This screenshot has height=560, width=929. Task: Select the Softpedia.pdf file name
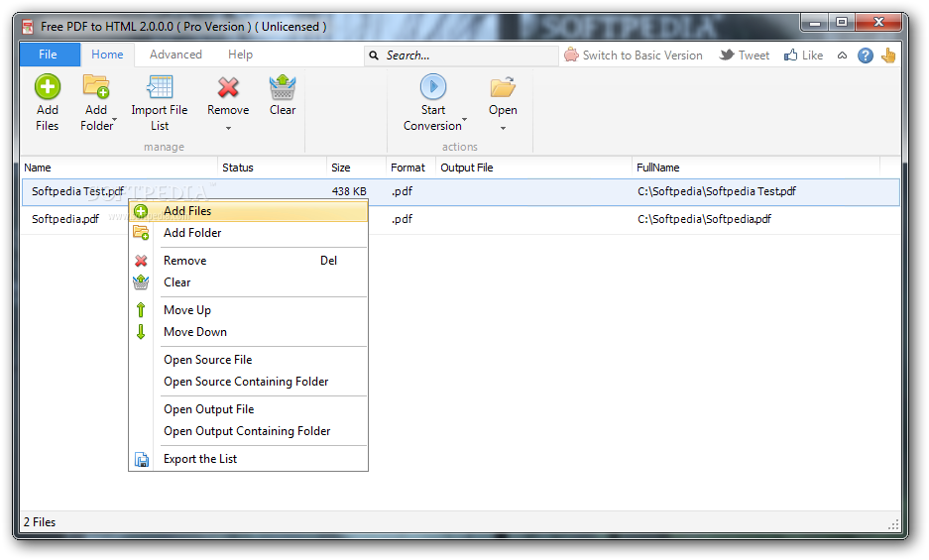click(x=65, y=219)
